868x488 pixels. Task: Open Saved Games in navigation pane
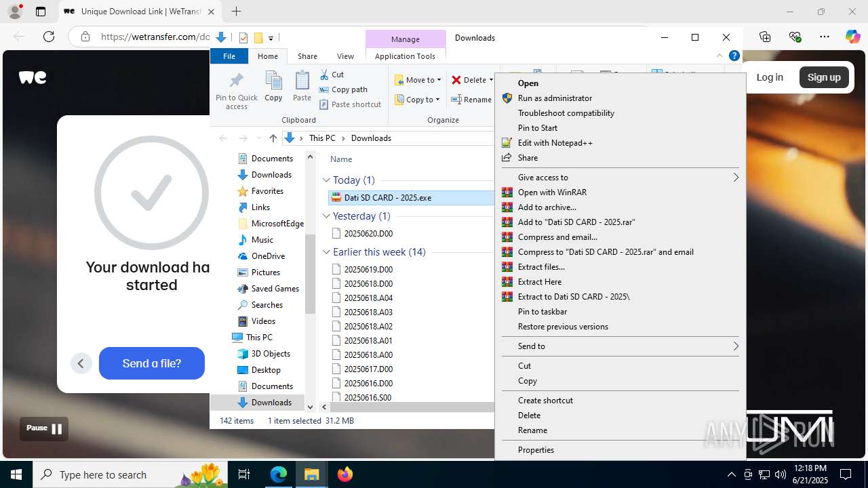click(x=275, y=289)
